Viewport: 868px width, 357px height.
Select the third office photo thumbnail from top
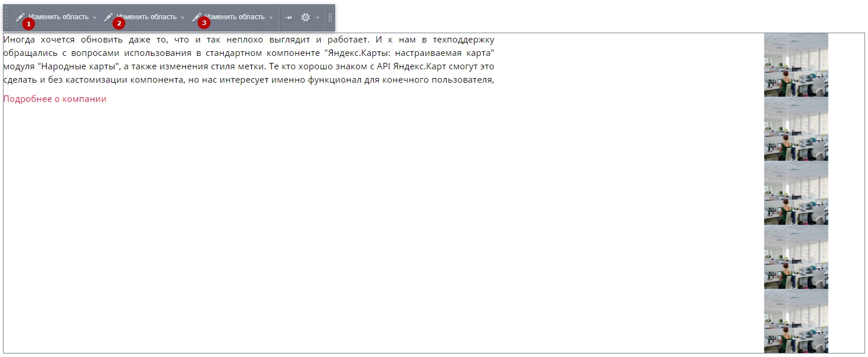pos(796,193)
